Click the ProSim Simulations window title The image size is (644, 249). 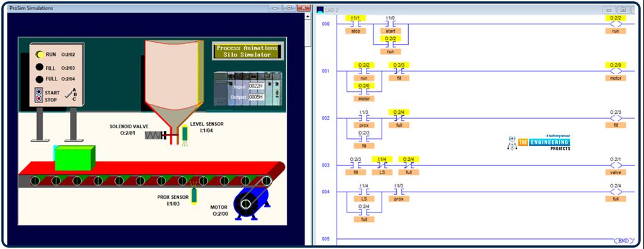(x=31, y=8)
